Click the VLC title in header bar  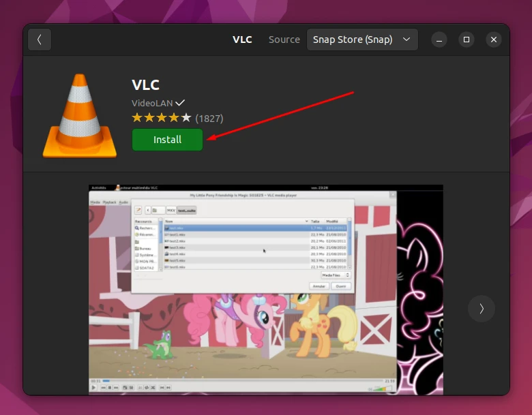pyautogui.click(x=242, y=40)
